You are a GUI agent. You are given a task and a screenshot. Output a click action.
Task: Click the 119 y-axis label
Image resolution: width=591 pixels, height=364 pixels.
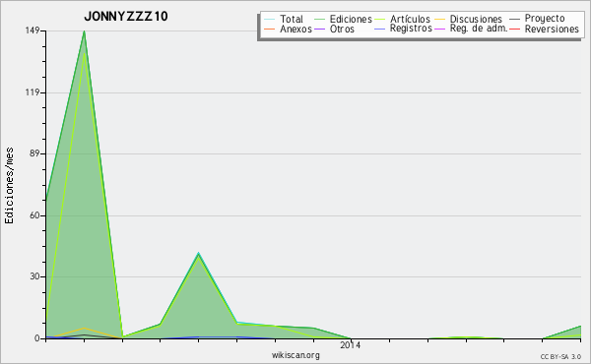pyautogui.click(x=33, y=92)
